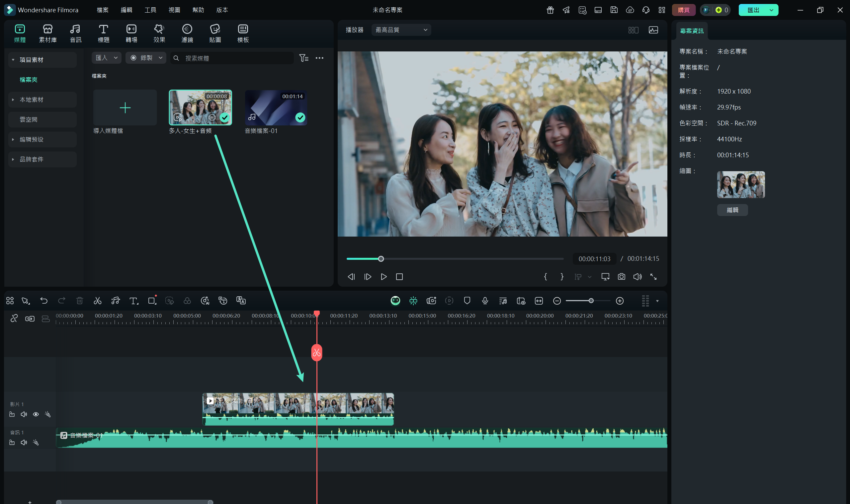Open the 效果 effects tab
Image resolution: width=850 pixels, height=504 pixels.
(159, 33)
